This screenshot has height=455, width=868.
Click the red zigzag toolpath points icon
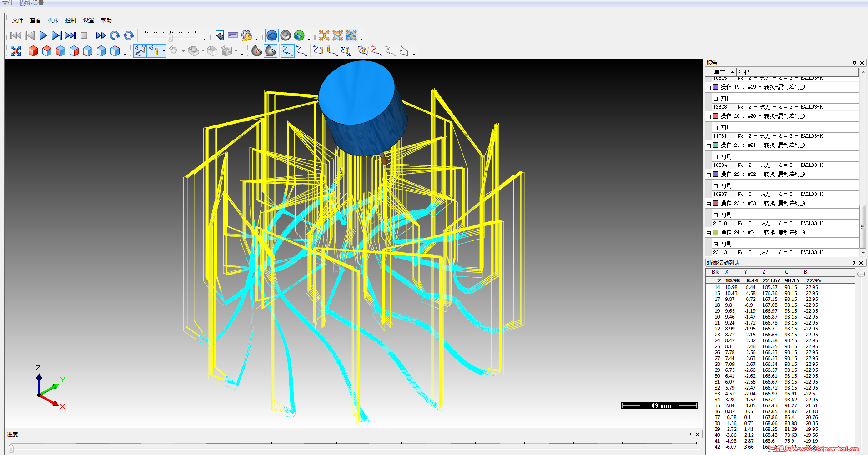click(x=376, y=51)
